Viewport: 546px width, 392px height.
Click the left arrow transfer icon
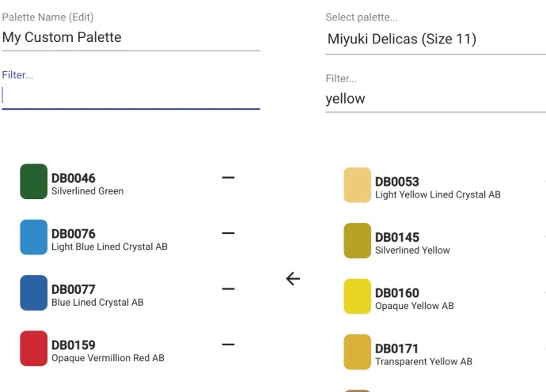(293, 279)
